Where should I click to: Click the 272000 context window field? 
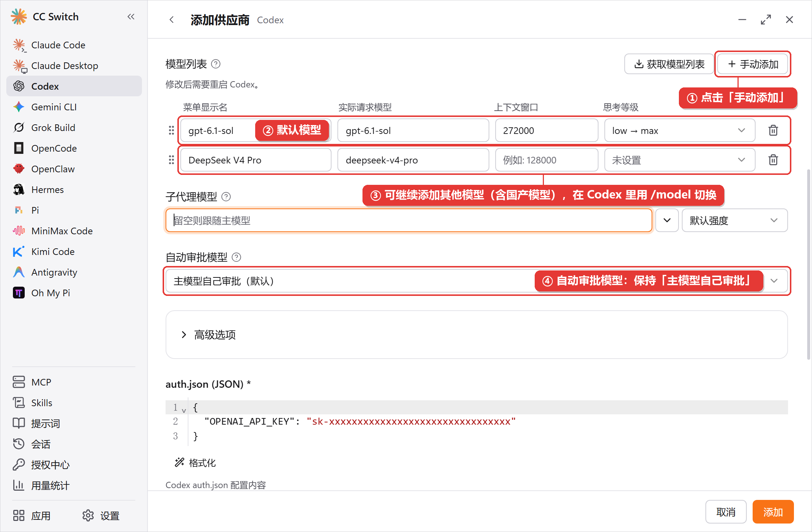(x=546, y=131)
